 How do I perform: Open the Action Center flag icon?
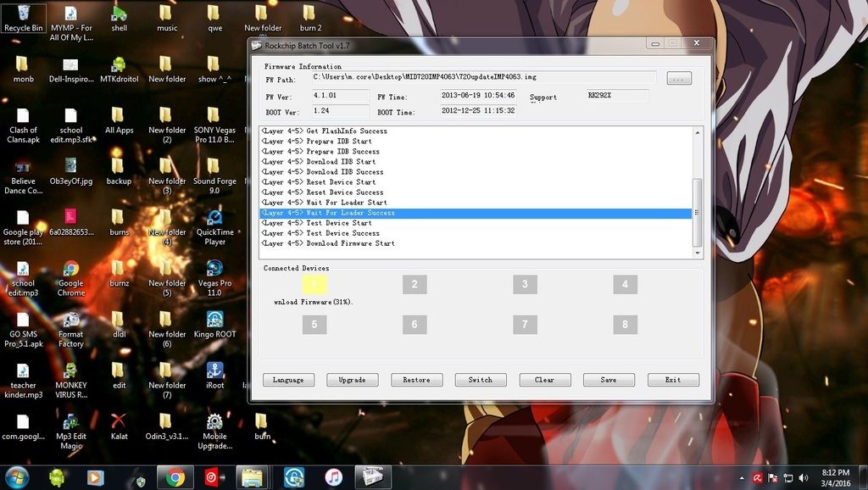773,478
